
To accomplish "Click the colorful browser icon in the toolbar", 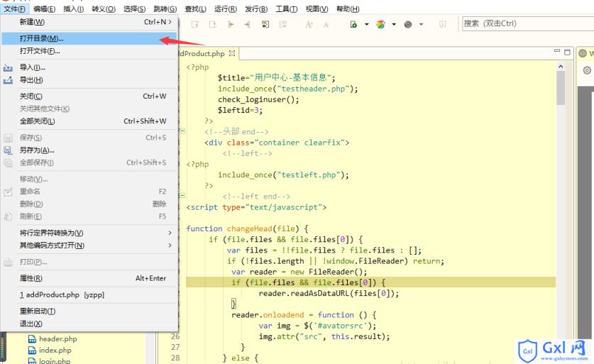I will pos(380,24).
